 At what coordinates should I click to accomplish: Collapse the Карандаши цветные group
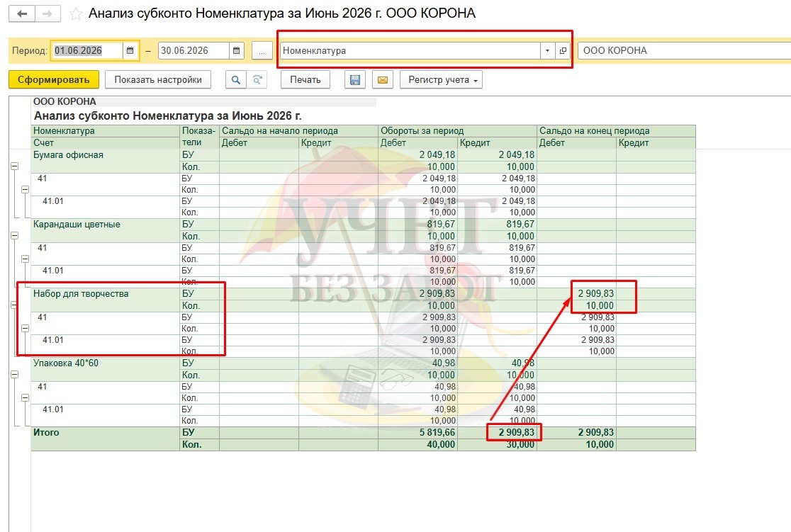(15, 235)
